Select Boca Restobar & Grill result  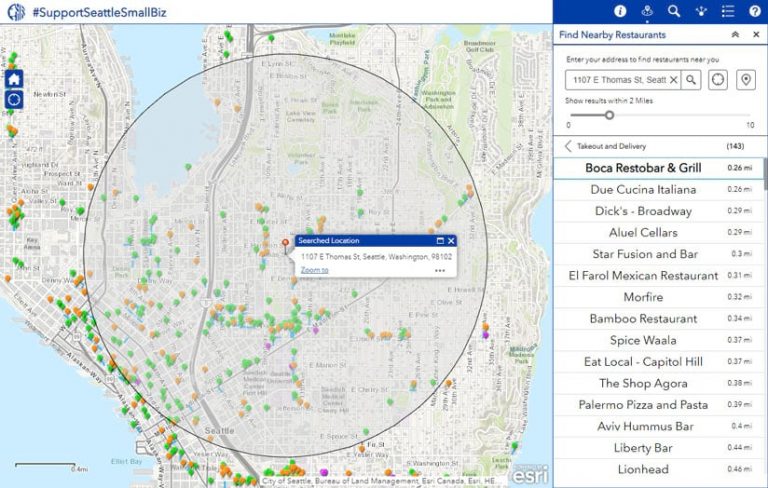658,168
